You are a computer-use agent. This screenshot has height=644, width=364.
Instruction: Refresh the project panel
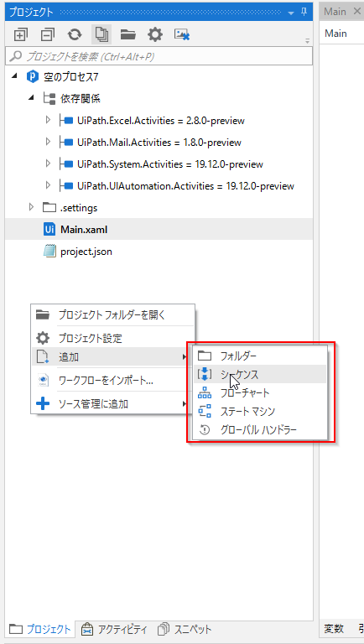click(75, 34)
